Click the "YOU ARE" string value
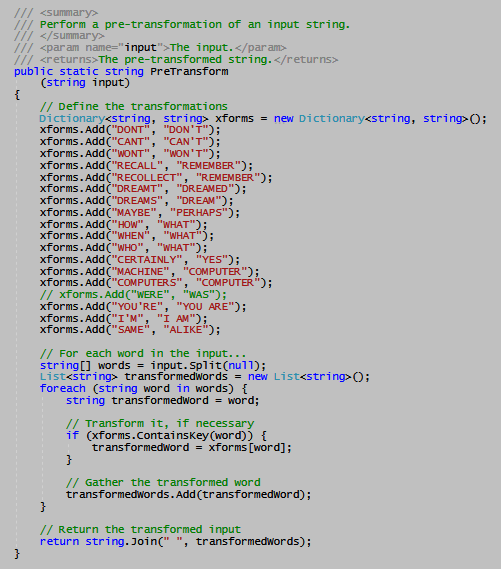Screen dimensions: 501x569 pyautogui.click(x=205, y=307)
